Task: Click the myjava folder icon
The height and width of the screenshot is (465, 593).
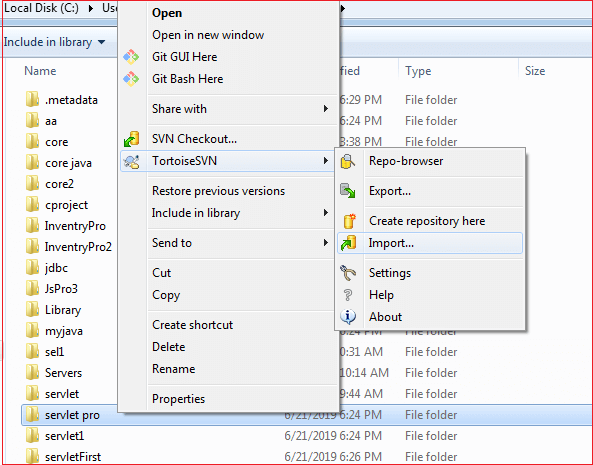Action: pos(32,331)
